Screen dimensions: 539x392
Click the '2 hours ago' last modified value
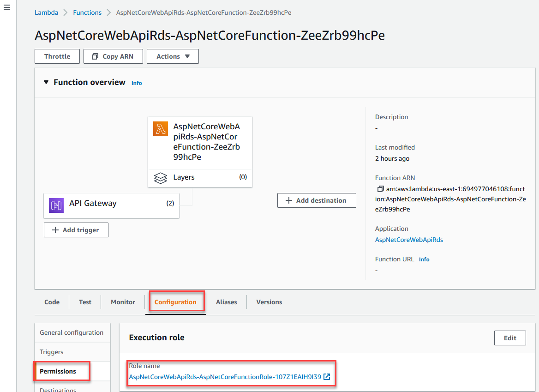[x=392, y=158]
